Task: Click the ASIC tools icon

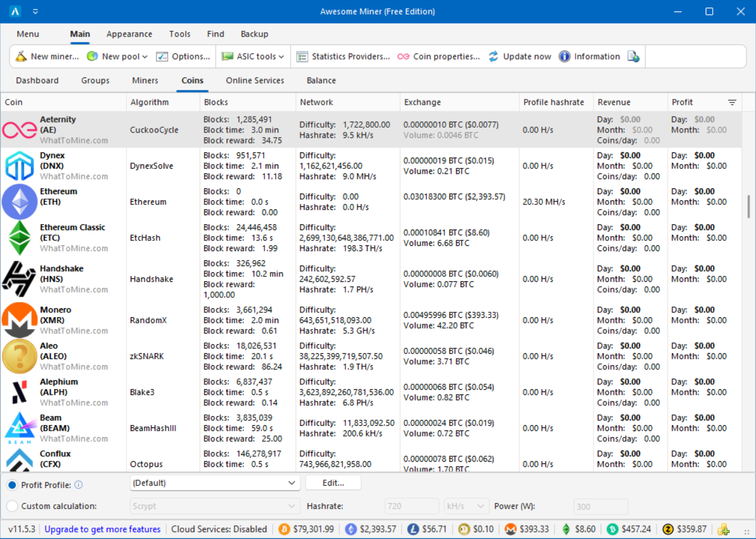Action: click(x=227, y=56)
